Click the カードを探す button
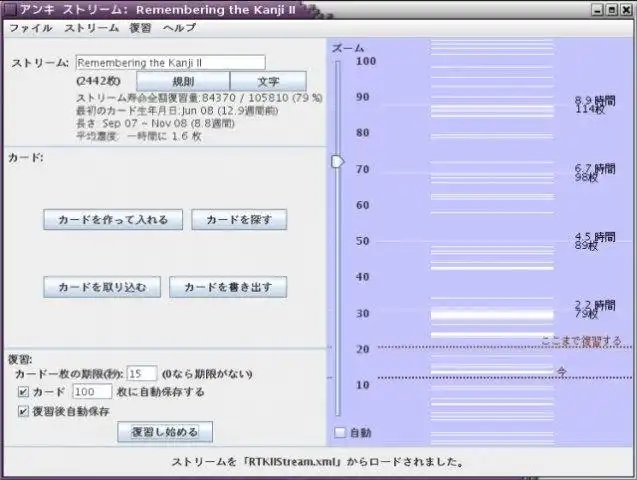 point(239,220)
